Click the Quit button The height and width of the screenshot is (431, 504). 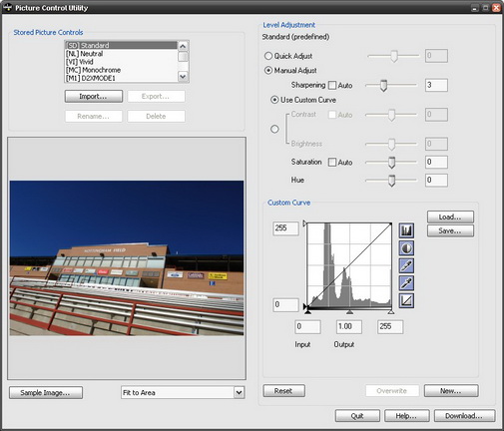(357, 416)
